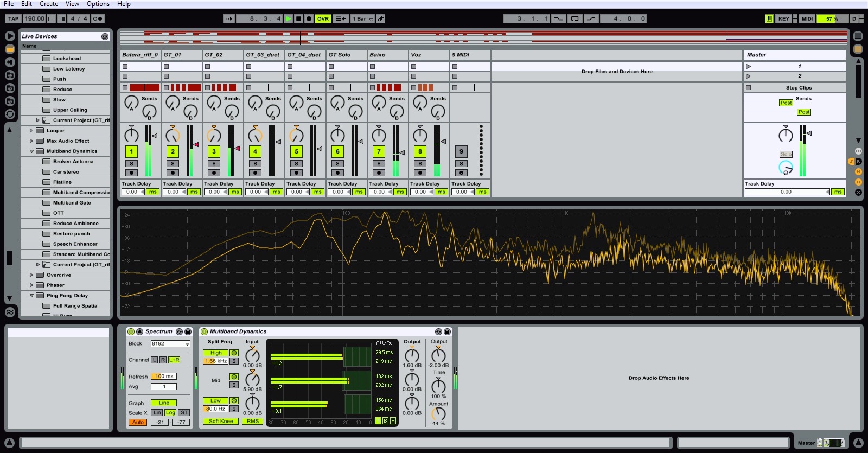Click the MIDI map mode button

pyautogui.click(x=807, y=18)
